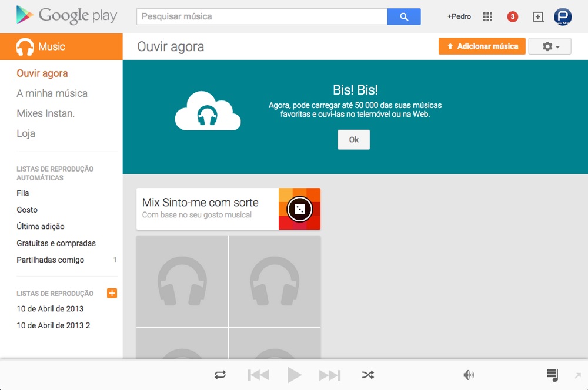This screenshot has width=588, height=390.
Task: Open the Gosto auto playlist
Action: click(x=27, y=210)
